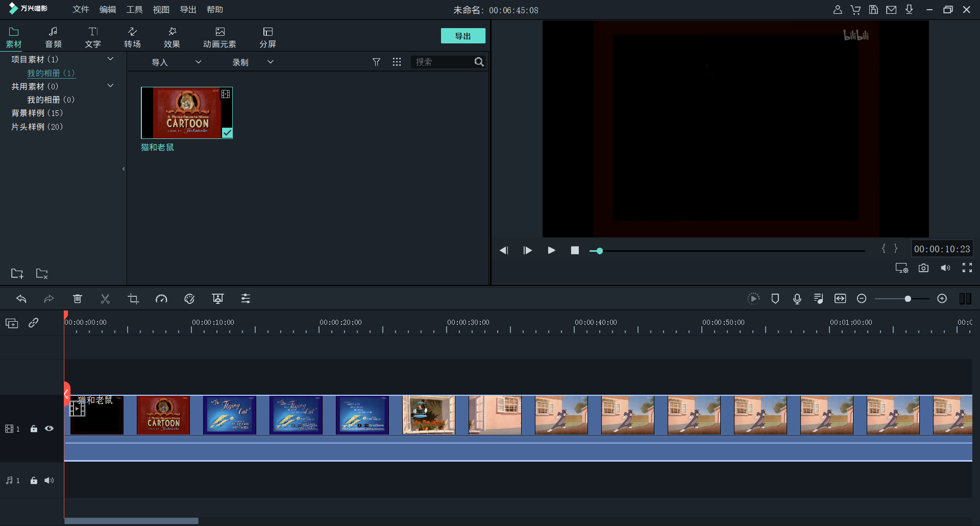
Task: Delete selected clip with trash icon
Action: click(78, 299)
